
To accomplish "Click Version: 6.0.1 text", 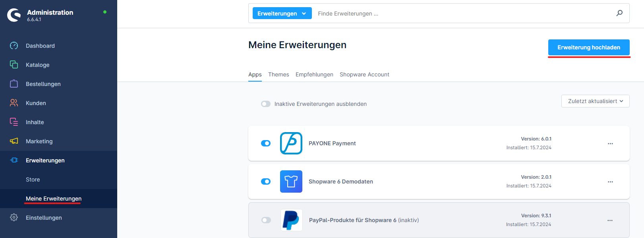I will coord(536,139).
